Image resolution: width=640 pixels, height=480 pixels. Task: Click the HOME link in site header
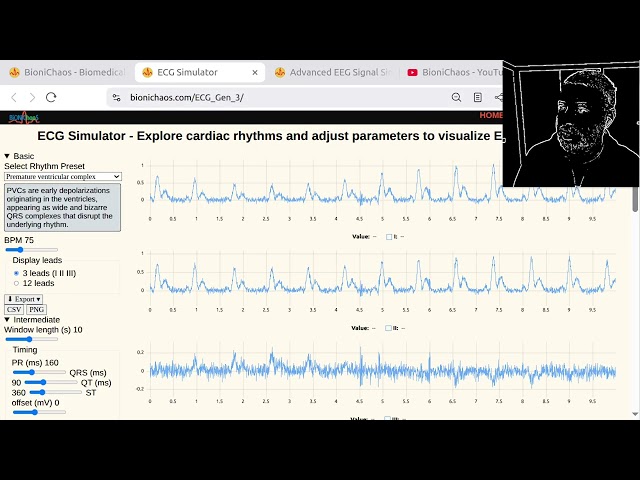[x=491, y=116]
